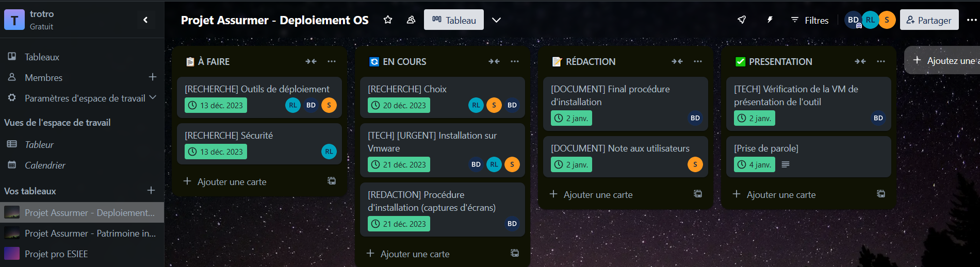Collapse the PRESENTATION list
The width and height of the screenshot is (980, 267).
point(860,61)
